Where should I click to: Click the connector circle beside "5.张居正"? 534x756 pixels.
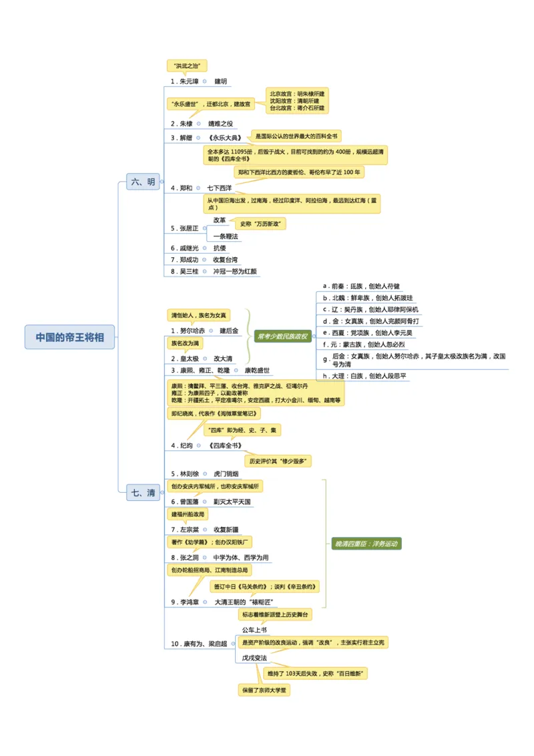(x=206, y=227)
